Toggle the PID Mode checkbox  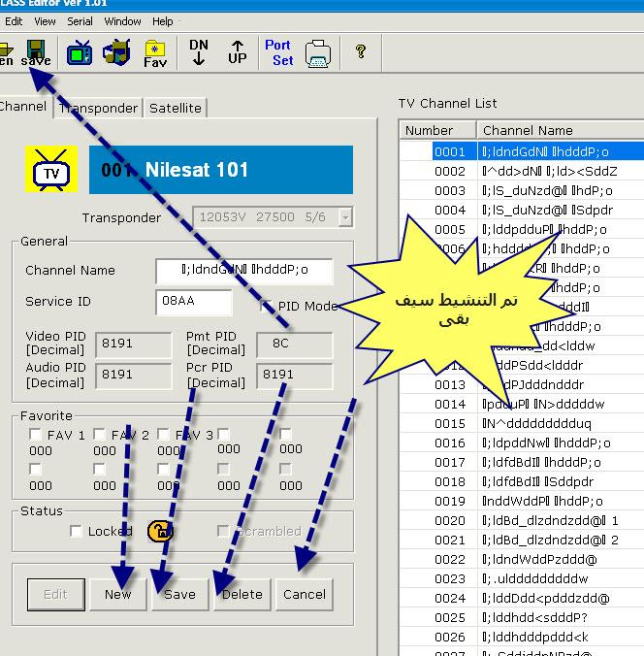(x=266, y=306)
